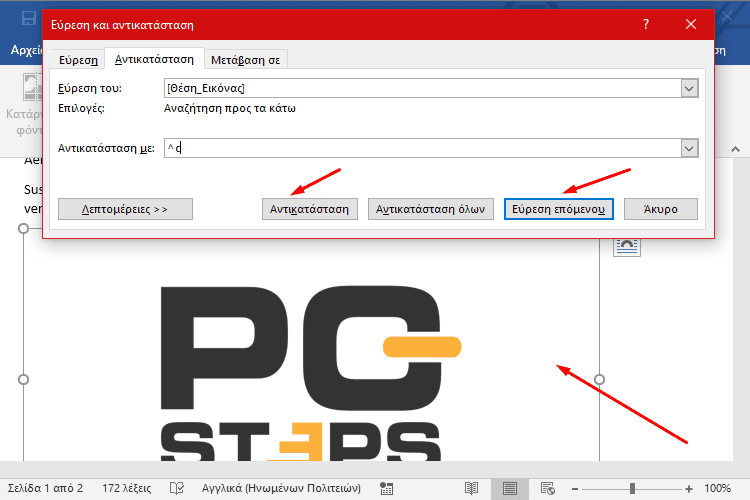750x500 pixels.
Task: Switch to Web Layout view
Action: click(x=548, y=489)
